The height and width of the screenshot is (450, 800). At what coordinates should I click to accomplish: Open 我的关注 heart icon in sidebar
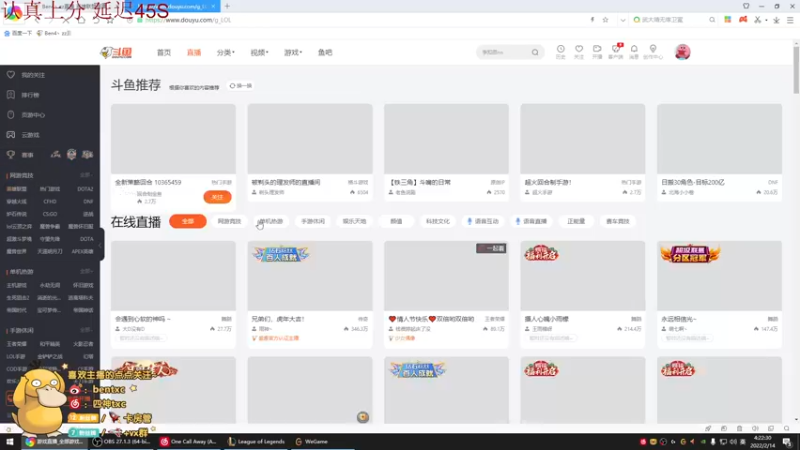click(x=11, y=75)
